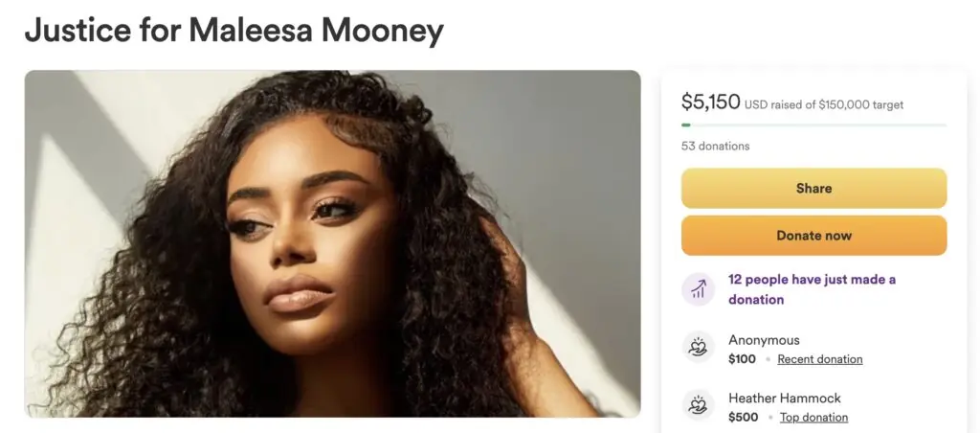Select the Heather Hammock donor name
The image size is (980, 433).
point(784,398)
